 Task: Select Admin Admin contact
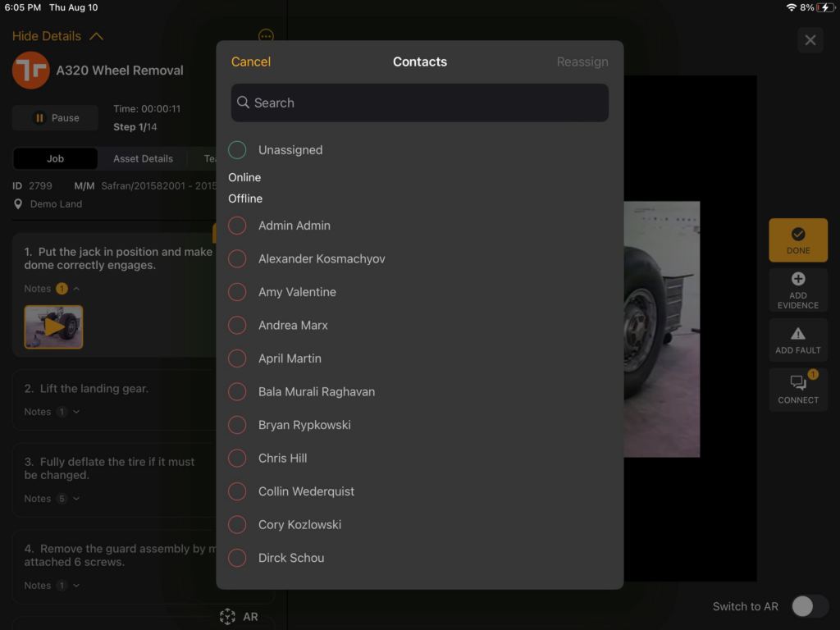419,226
